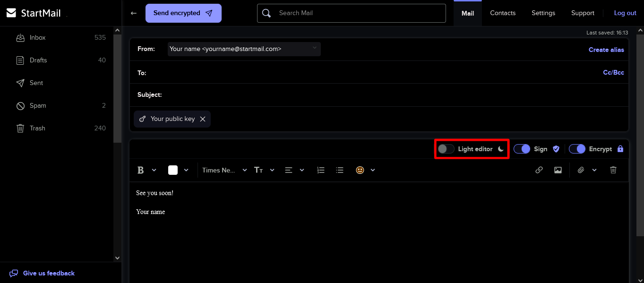The image size is (644, 283).
Task: Expand the attachment dropdown arrow
Action: pyautogui.click(x=594, y=170)
